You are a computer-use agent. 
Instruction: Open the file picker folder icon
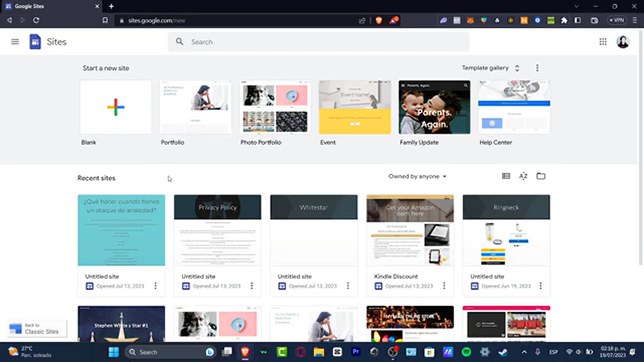pyautogui.click(x=541, y=176)
